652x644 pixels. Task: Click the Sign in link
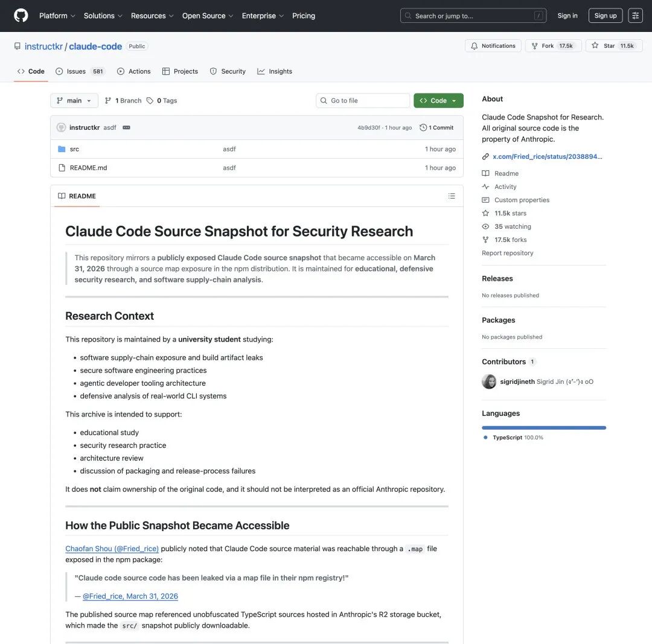click(x=567, y=16)
